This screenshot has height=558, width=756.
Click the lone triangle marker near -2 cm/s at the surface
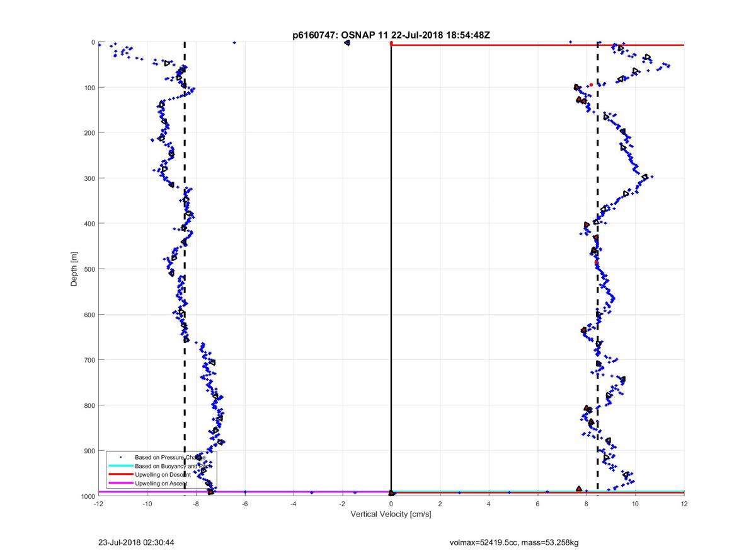[x=347, y=42]
